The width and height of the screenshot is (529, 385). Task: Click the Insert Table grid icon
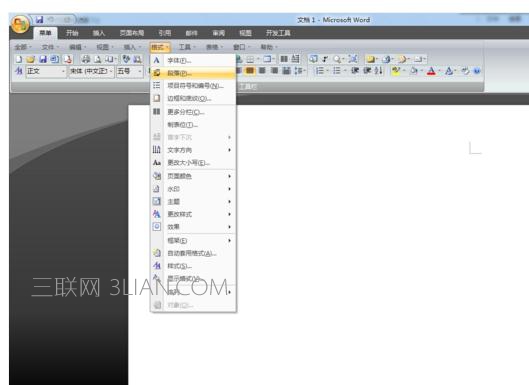point(250,59)
